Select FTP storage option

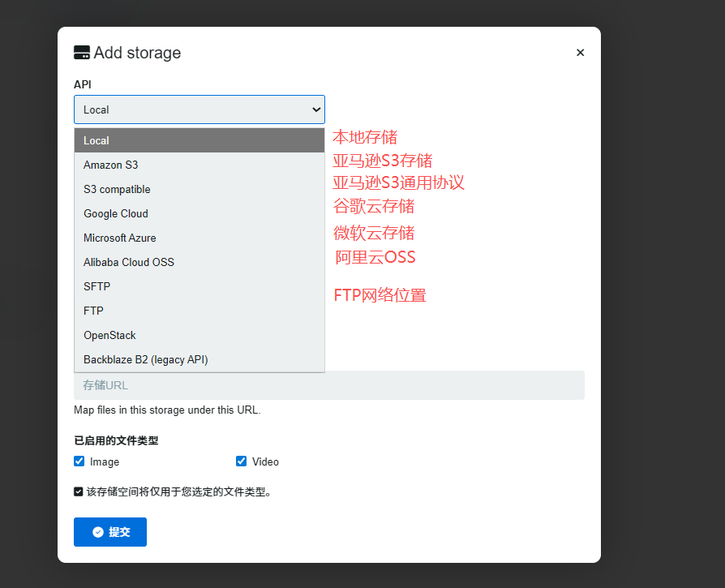(x=199, y=311)
